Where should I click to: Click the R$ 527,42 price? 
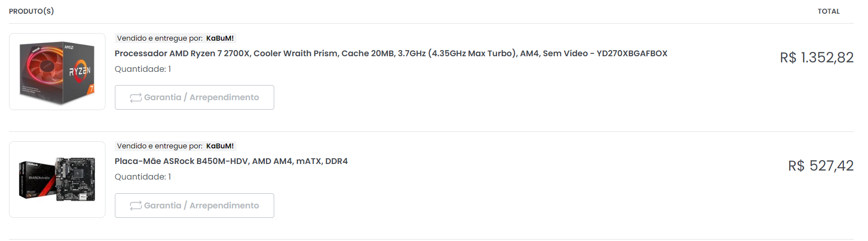tap(821, 166)
